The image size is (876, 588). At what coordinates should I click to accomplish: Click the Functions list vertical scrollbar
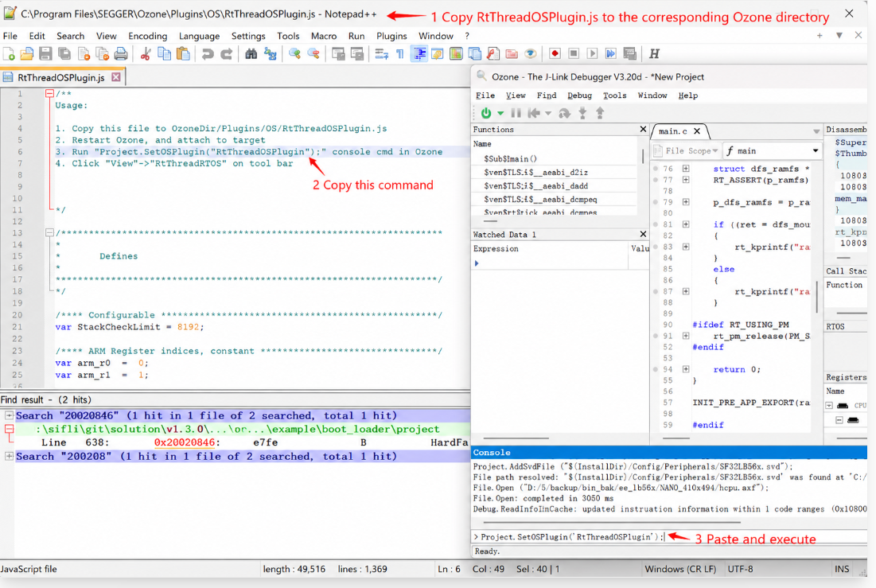pos(642,155)
